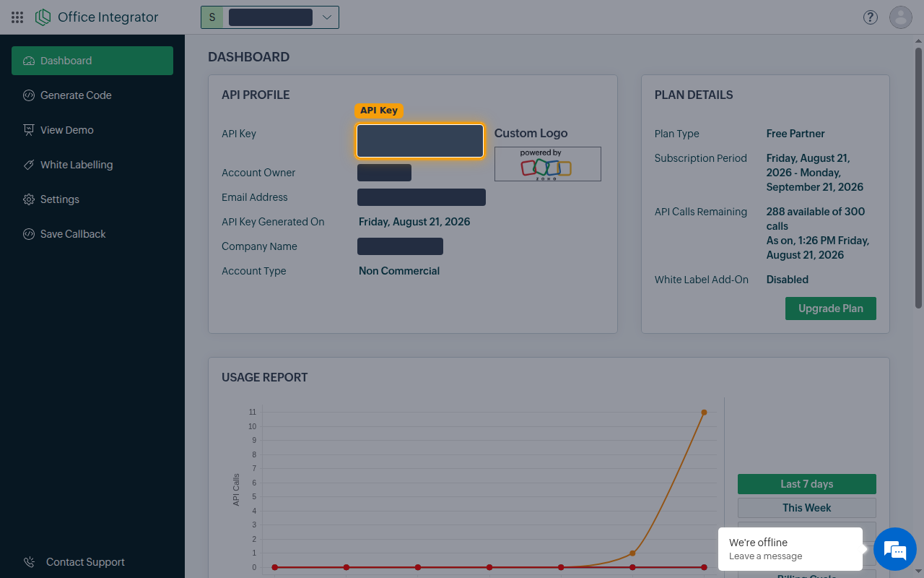The width and height of the screenshot is (924, 578).
Task: Click the orange data point at 1 call
Action: 632,553
